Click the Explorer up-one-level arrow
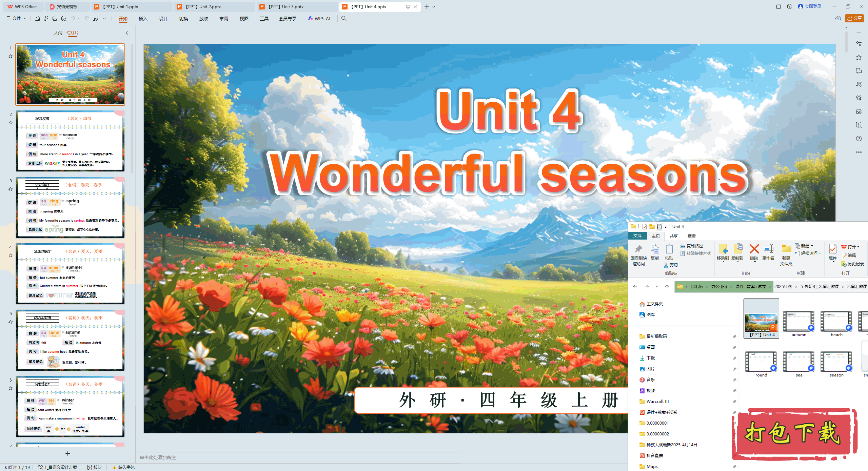The height and width of the screenshot is (471, 868). click(667, 287)
